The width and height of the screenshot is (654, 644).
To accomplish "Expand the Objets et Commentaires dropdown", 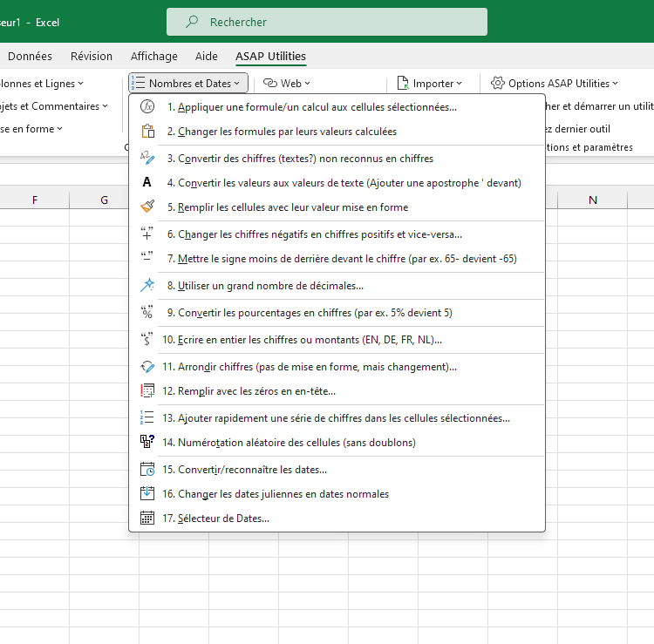I will coord(54,105).
